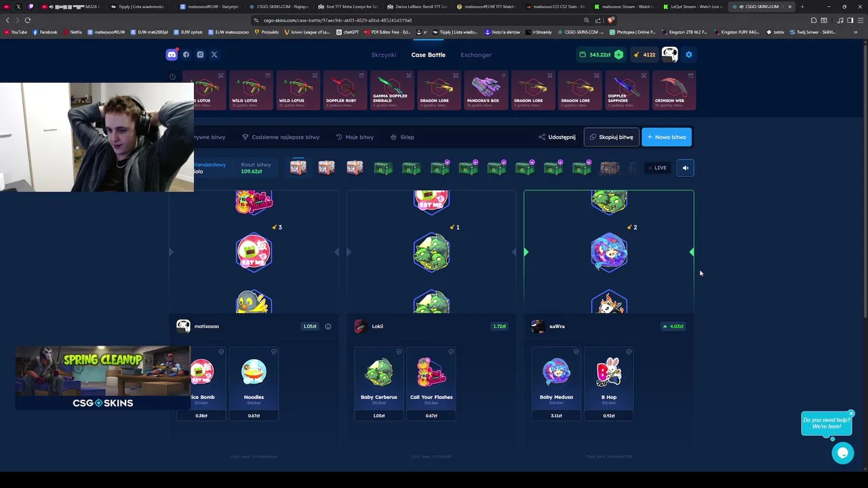Select the Pandora's Box drop card
Viewport: 868px width, 488px height.
point(486,90)
